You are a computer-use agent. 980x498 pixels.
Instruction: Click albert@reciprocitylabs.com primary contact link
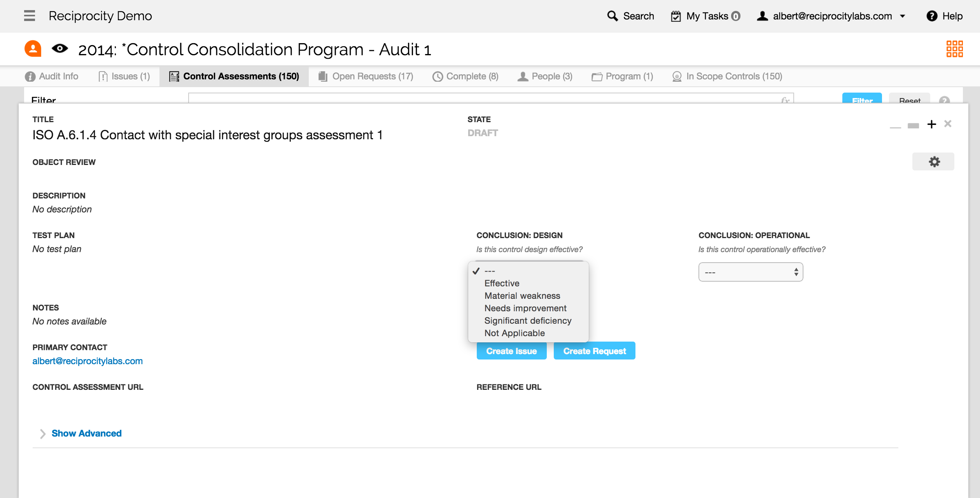point(87,361)
